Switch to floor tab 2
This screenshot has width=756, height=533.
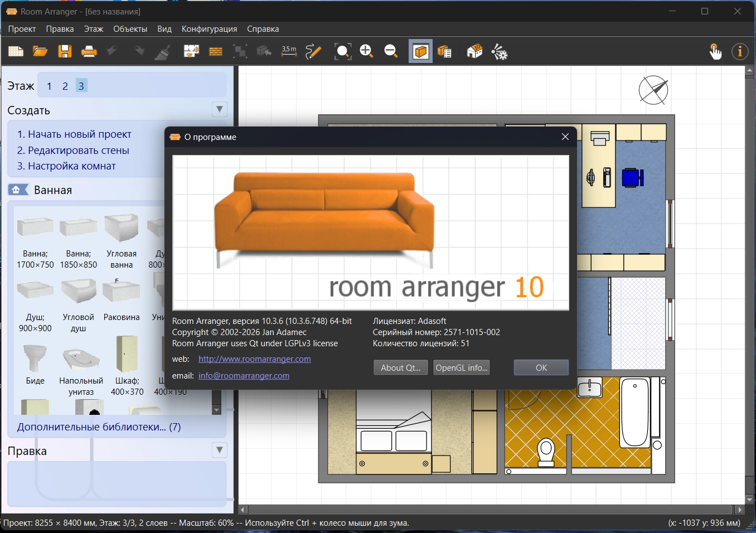[65, 86]
